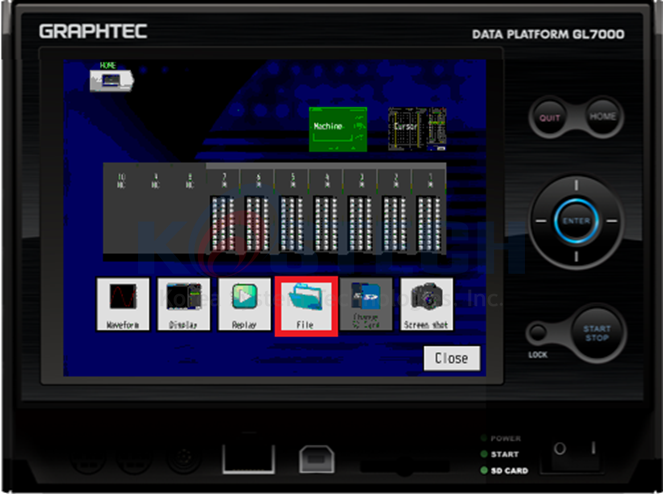Select module slot 6
This screenshot has width=663, height=494.
[x=258, y=211]
